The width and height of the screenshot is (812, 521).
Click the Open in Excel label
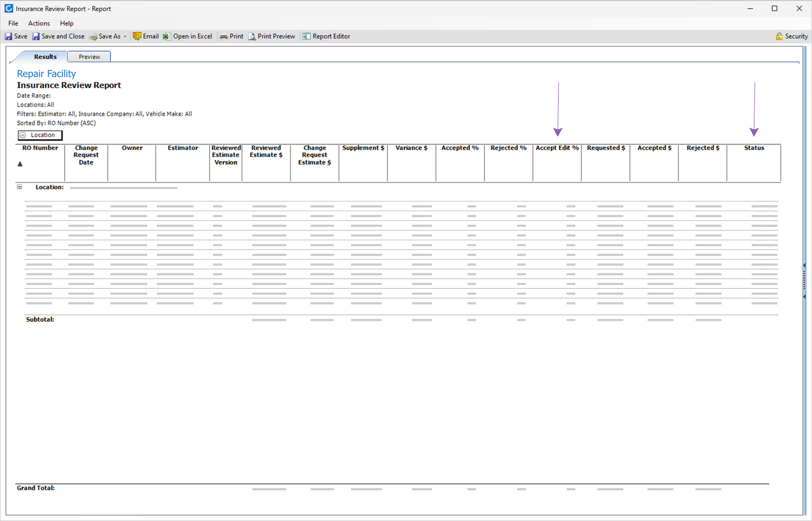pyautogui.click(x=192, y=36)
